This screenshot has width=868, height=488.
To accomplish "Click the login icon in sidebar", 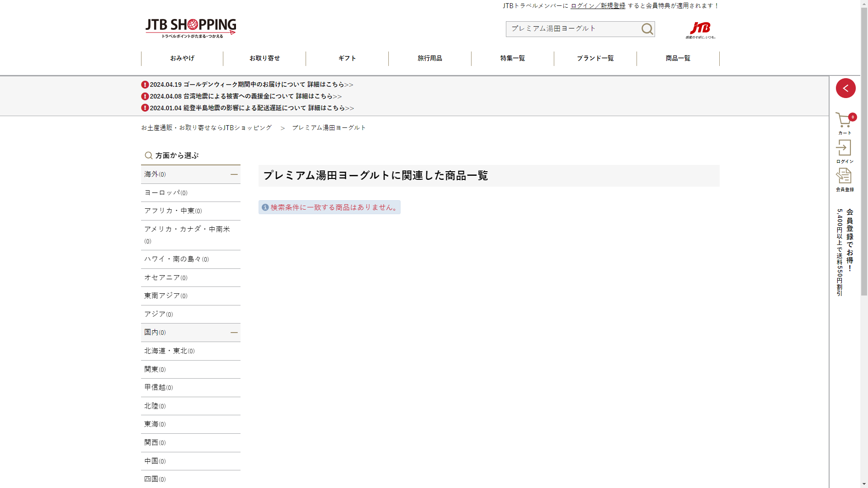I will (844, 148).
